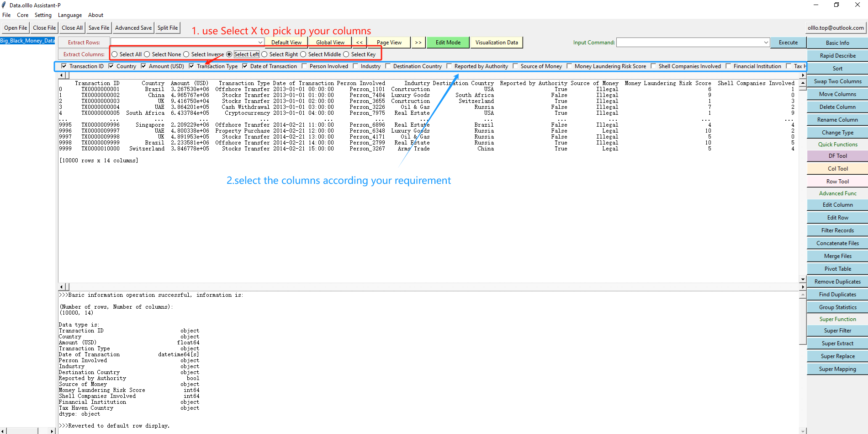
Task: Click the Advanced Save button
Action: [133, 28]
